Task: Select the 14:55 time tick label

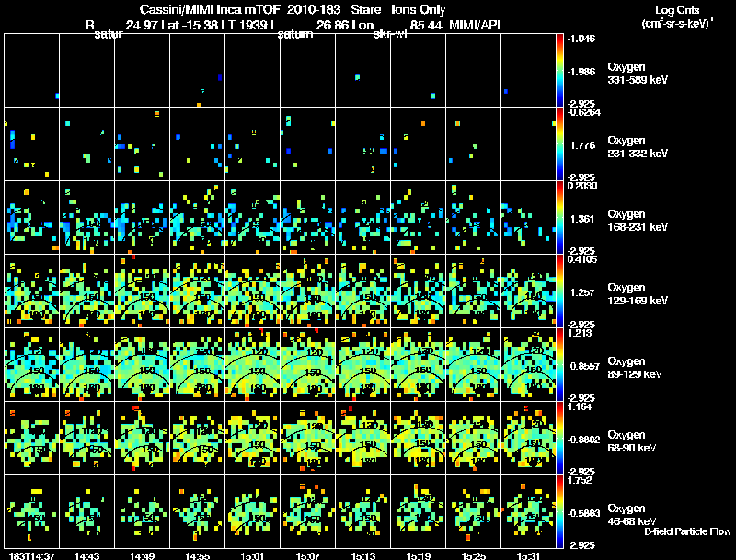Action: (x=197, y=555)
